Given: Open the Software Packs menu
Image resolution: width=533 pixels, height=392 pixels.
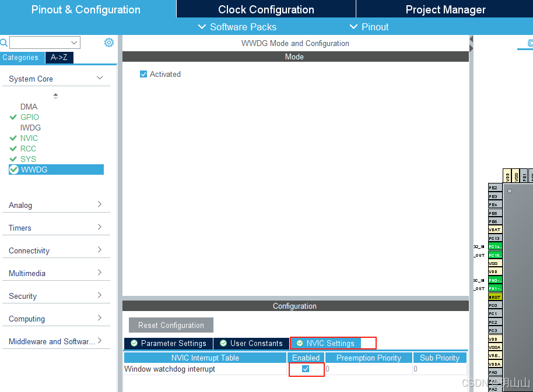Looking at the screenshot, I should click(x=237, y=27).
